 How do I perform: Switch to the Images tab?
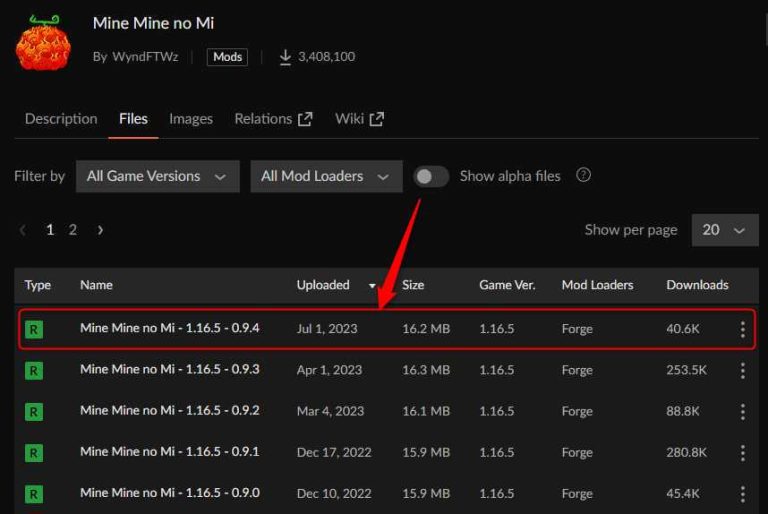(190, 119)
